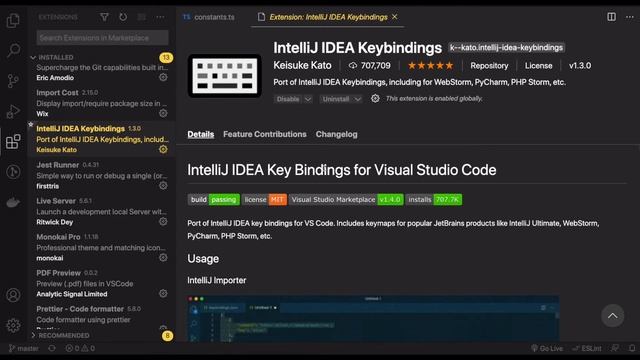Open the Manage gear in activity bar
This screenshot has height=360, width=640.
[13, 325]
